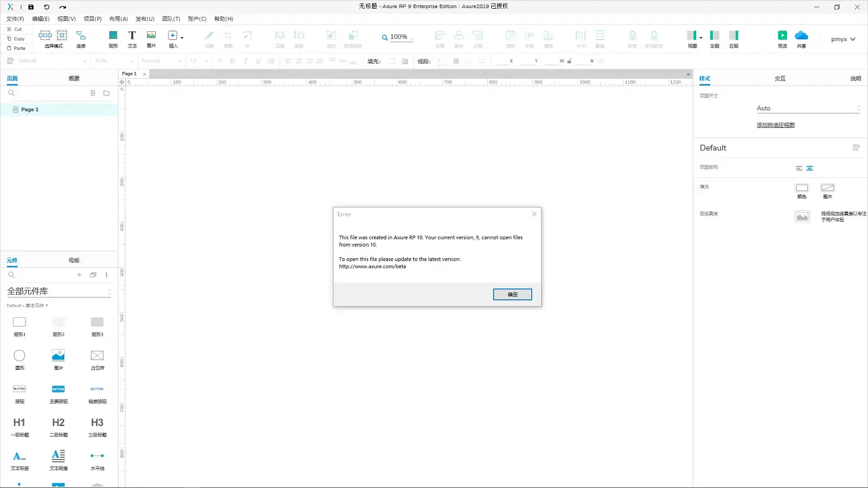Toggle 低保真度 low-fidelity mode icon
The width and height of the screenshot is (868, 488).
pos(802,217)
